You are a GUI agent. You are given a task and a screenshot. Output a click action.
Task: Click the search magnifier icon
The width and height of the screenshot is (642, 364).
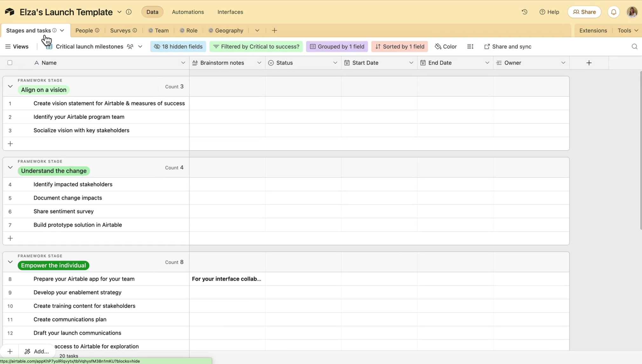point(634,46)
